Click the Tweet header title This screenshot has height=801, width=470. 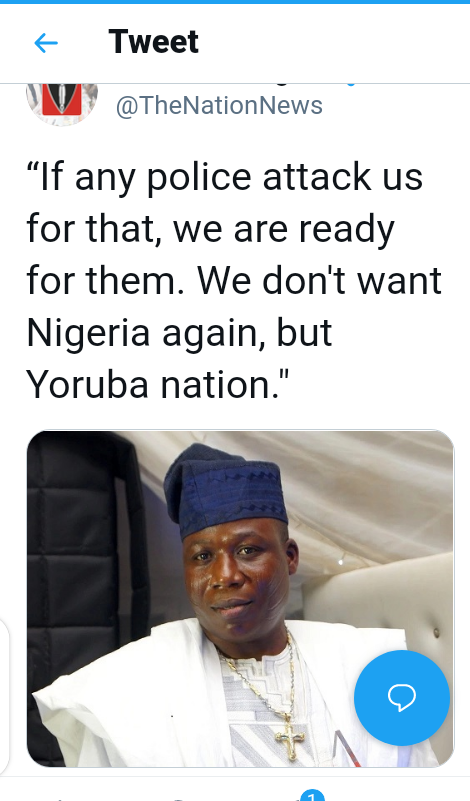click(153, 42)
